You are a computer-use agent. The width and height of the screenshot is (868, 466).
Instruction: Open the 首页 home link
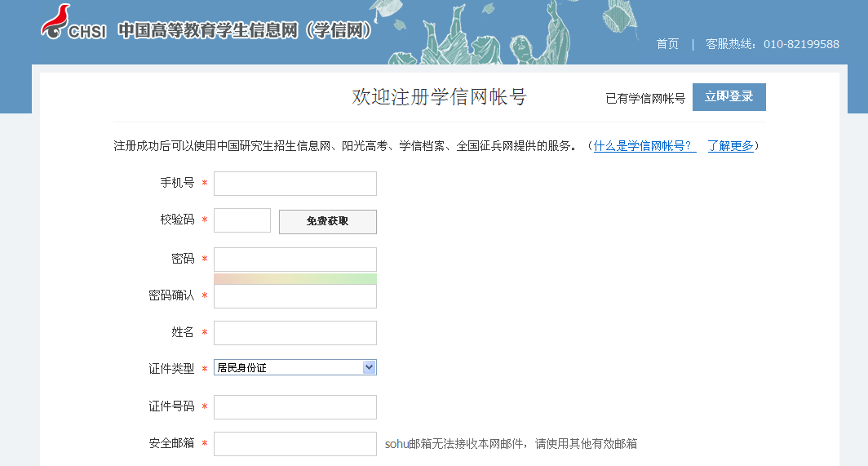tap(667, 44)
